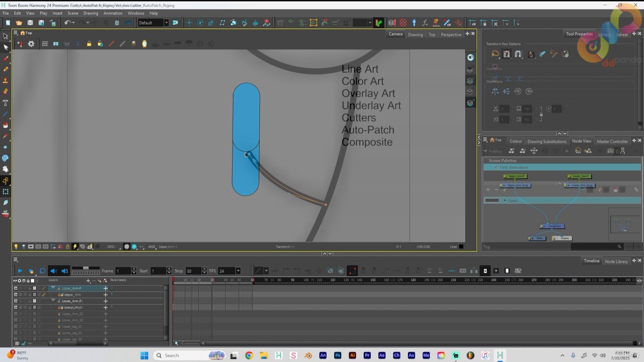Select the Display node in Node View
The image size is (644, 362).
562,238
